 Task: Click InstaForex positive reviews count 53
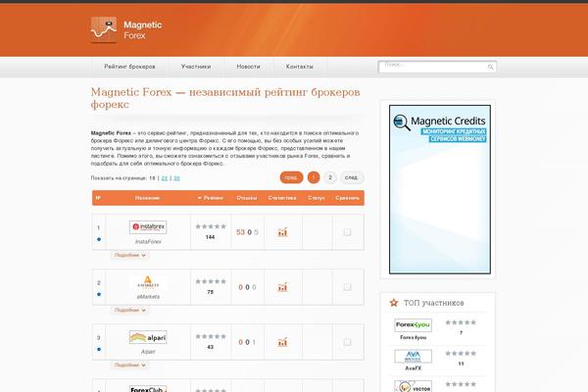[x=240, y=232]
